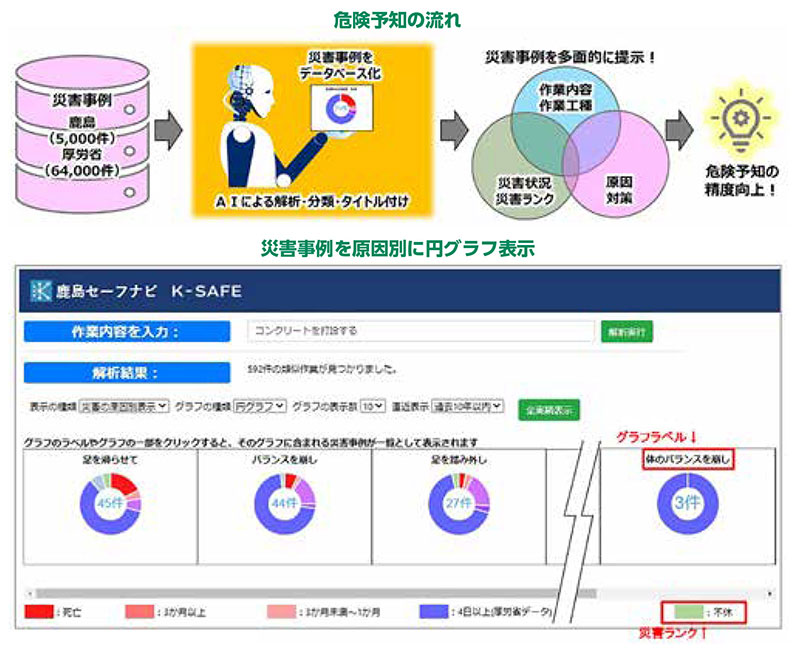Click the バランスを崩し donut chart showing 44件

283,503
